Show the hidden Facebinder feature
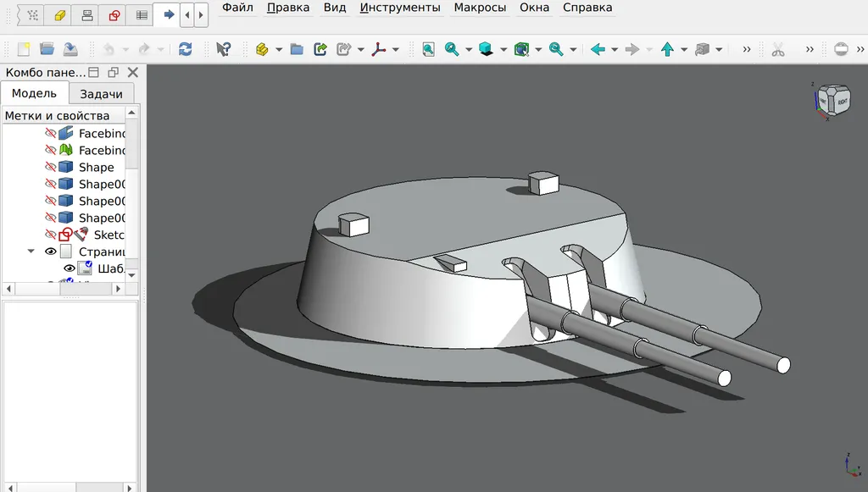Screen dimensions: 868x492 50,133
